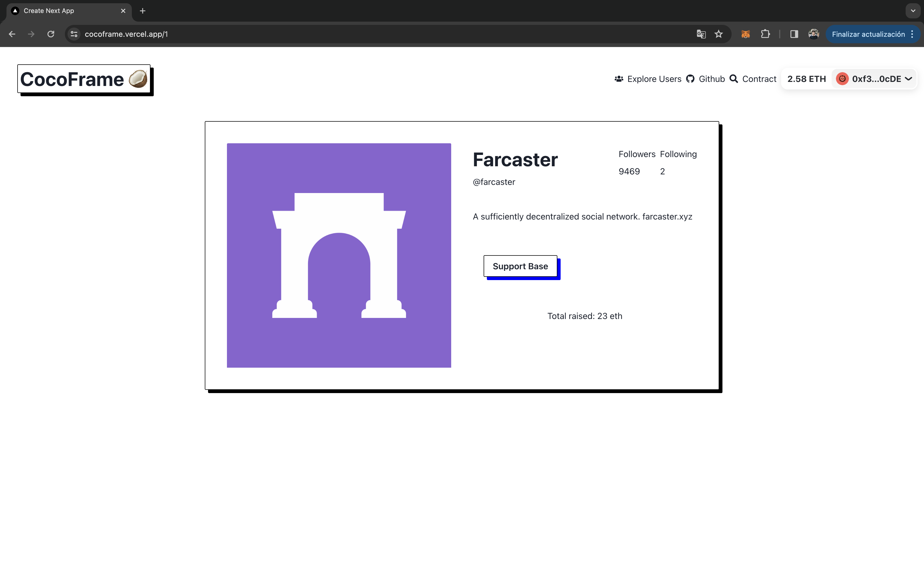
Task: Open the Contract link
Action: click(759, 79)
